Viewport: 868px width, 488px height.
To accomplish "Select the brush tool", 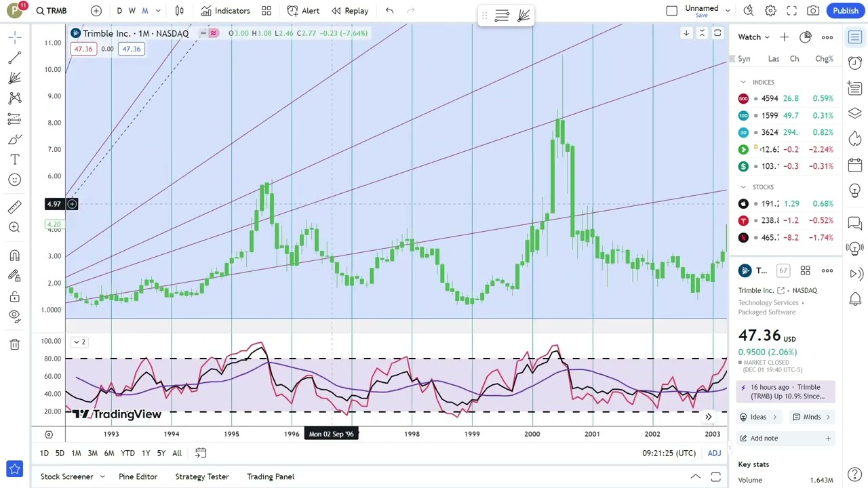I will pos(15,140).
